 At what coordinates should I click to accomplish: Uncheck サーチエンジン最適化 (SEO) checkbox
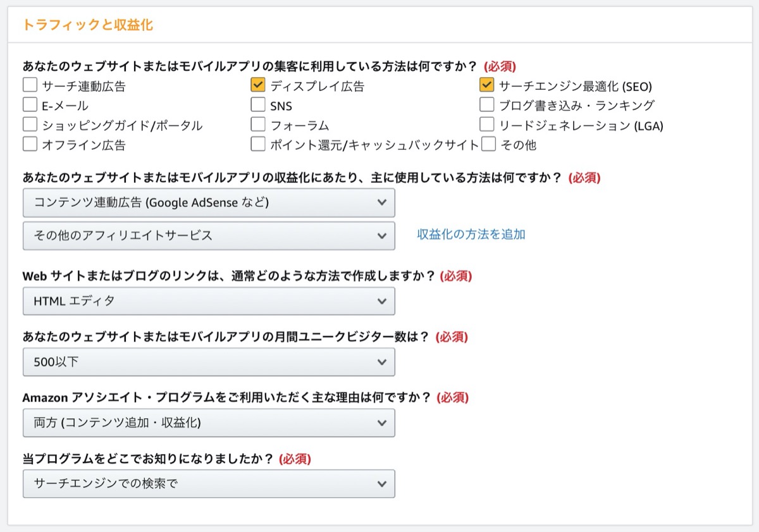point(486,85)
